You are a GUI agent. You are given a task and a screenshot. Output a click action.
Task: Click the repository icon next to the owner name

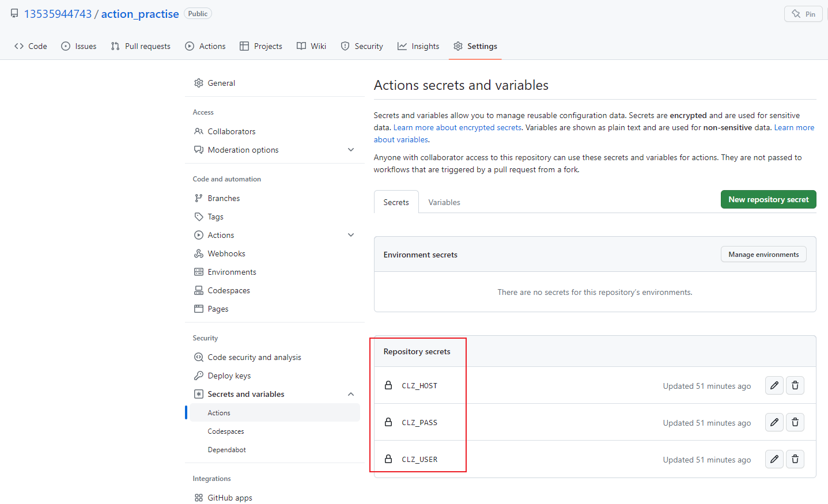click(14, 13)
